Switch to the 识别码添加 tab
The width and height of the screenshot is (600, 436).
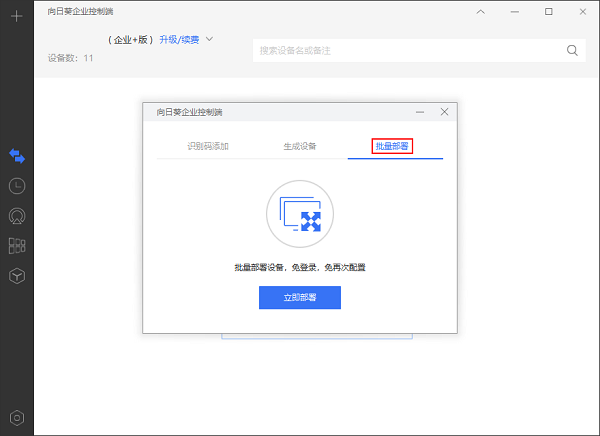pos(208,146)
